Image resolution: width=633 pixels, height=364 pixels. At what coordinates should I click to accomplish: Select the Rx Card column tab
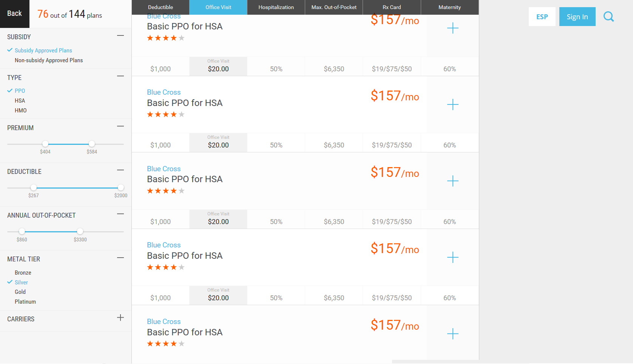click(392, 7)
